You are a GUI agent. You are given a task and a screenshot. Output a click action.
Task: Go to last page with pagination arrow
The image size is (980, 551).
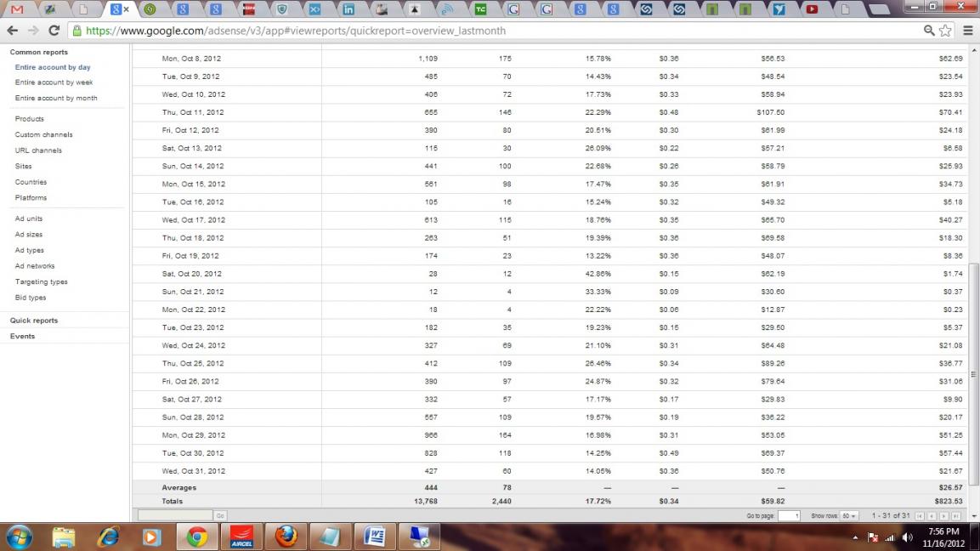point(956,516)
